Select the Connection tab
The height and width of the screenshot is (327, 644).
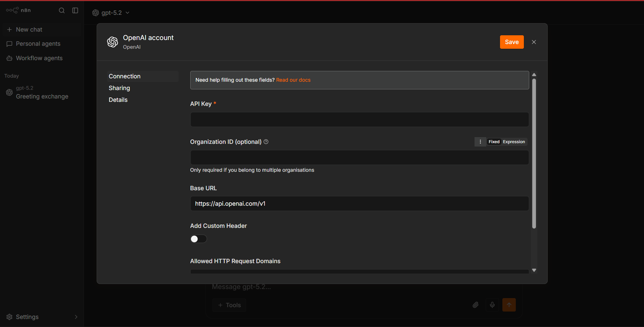coord(143,76)
